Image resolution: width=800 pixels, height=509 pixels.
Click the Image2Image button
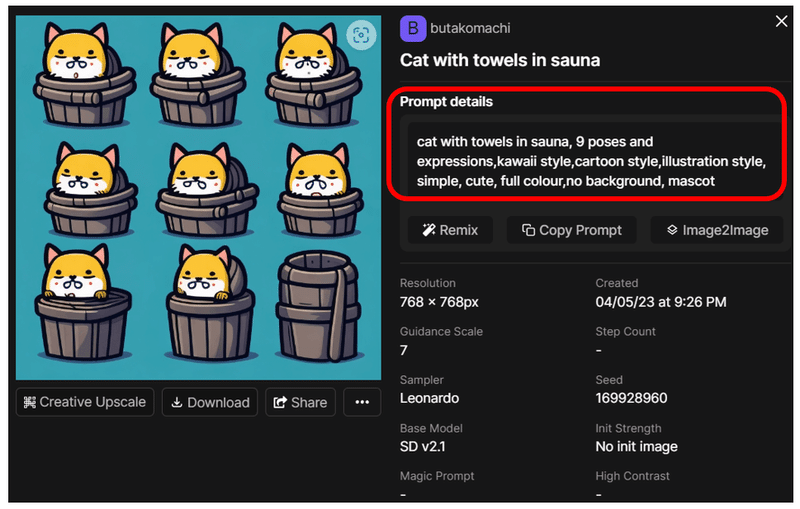pyautogui.click(x=717, y=230)
